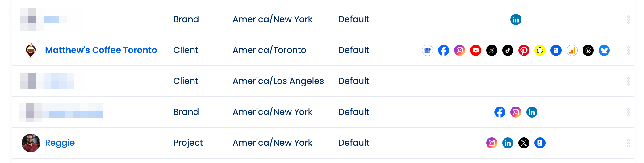Click the Instagram icon in Reggie's row
This screenshot has height=163, width=644.
point(492,143)
